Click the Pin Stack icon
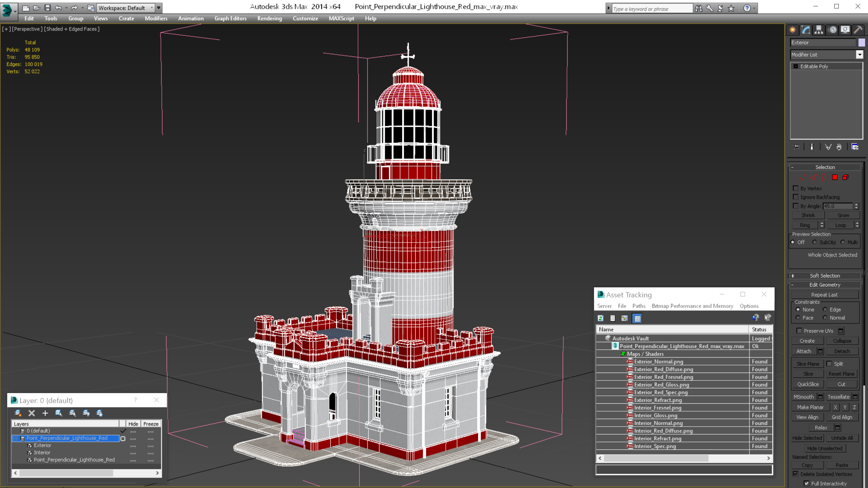This screenshot has width=868, height=488. [x=796, y=147]
